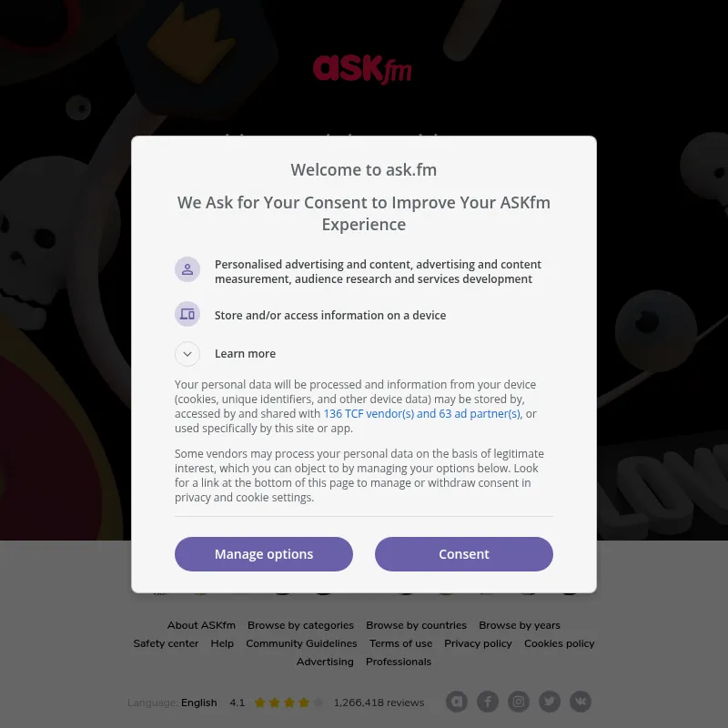The image size is (728, 728).
Task: Click the ASKfm profile icon in footer
Action: point(457,702)
